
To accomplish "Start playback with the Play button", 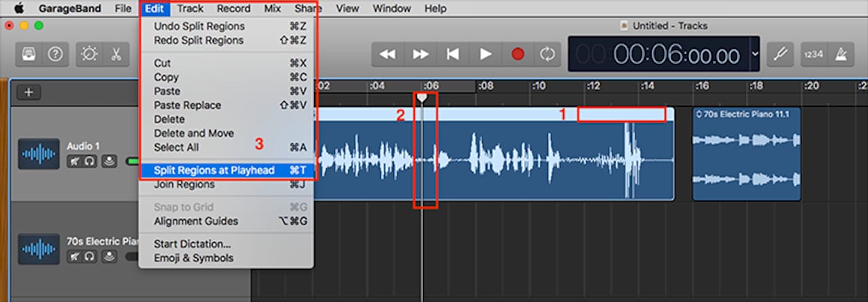I will click(x=486, y=54).
